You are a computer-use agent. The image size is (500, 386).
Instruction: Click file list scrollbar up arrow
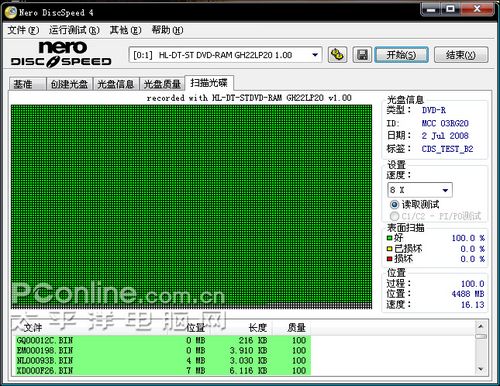pos(481,326)
